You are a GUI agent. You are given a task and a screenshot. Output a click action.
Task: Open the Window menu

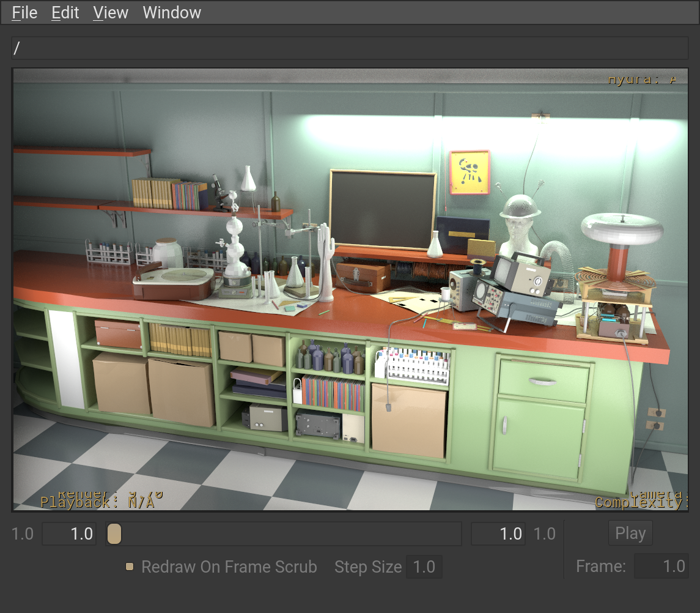point(171,12)
